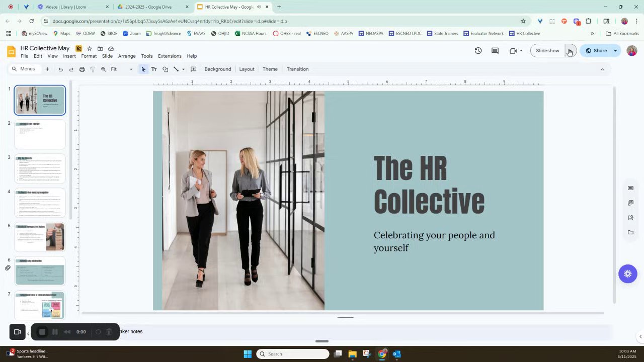Open the Slideshow options dropdown arrow
The width and height of the screenshot is (644, 362).
pos(571,51)
